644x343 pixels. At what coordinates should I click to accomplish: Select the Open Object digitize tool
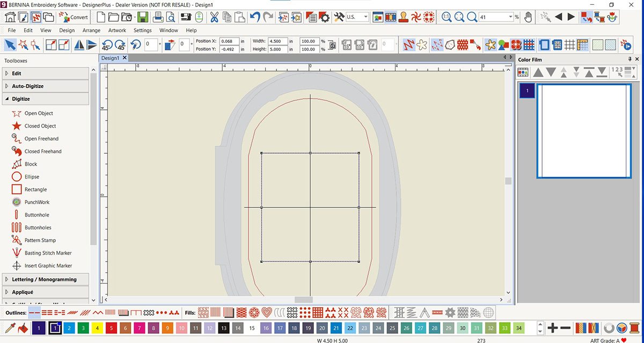click(32, 113)
